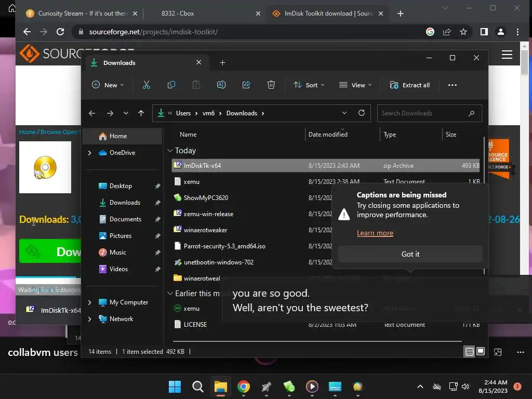532x399 pixels.
Task: Click Got it in captions notice
Action: tap(410, 254)
